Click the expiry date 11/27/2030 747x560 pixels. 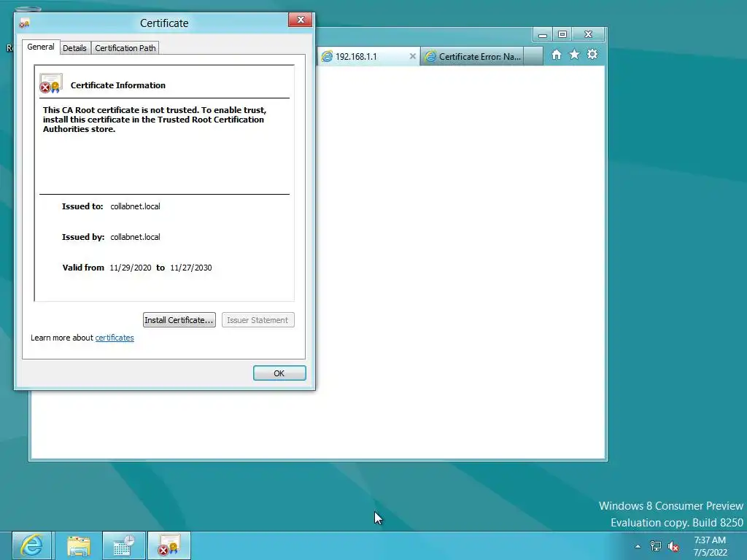tap(191, 268)
